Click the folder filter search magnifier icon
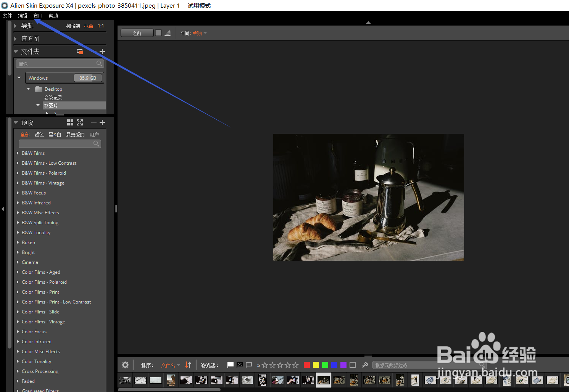The height and width of the screenshot is (392, 569). (99, 64)
